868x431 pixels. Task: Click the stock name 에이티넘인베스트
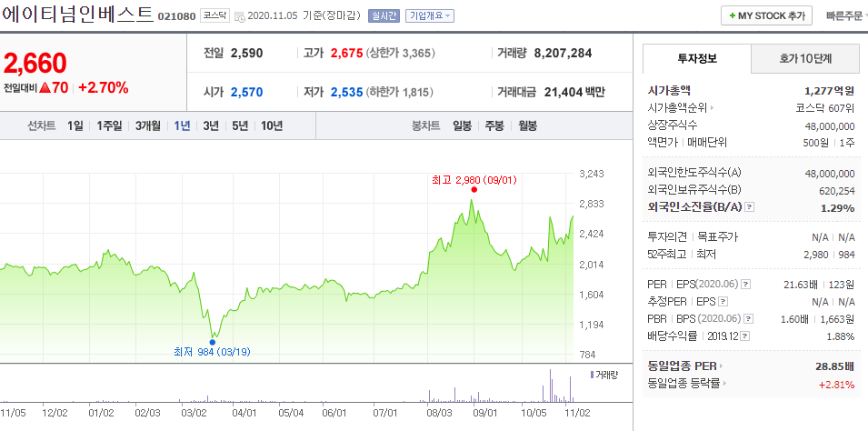(x=77, y=14)
